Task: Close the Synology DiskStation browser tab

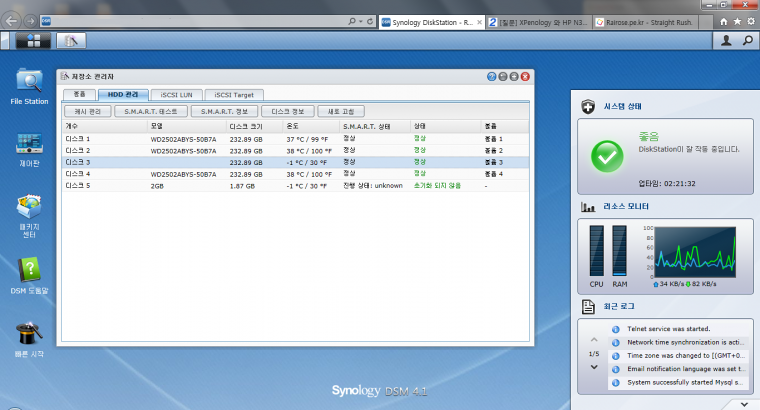Action: pyautogui.click(x=479, y=22)
